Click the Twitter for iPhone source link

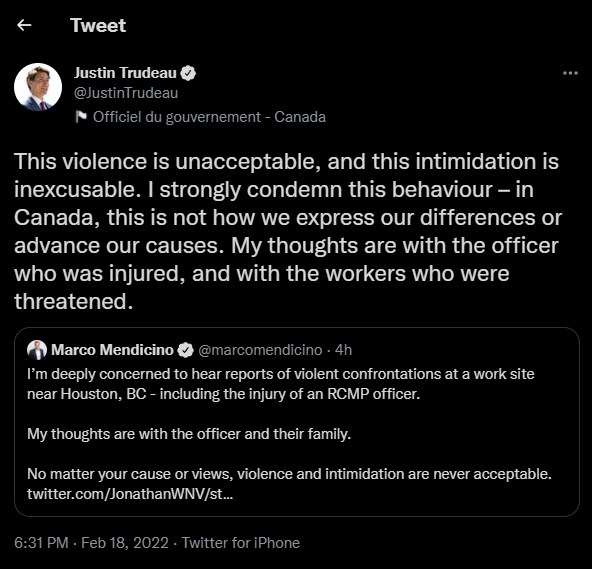pos(240,543)
